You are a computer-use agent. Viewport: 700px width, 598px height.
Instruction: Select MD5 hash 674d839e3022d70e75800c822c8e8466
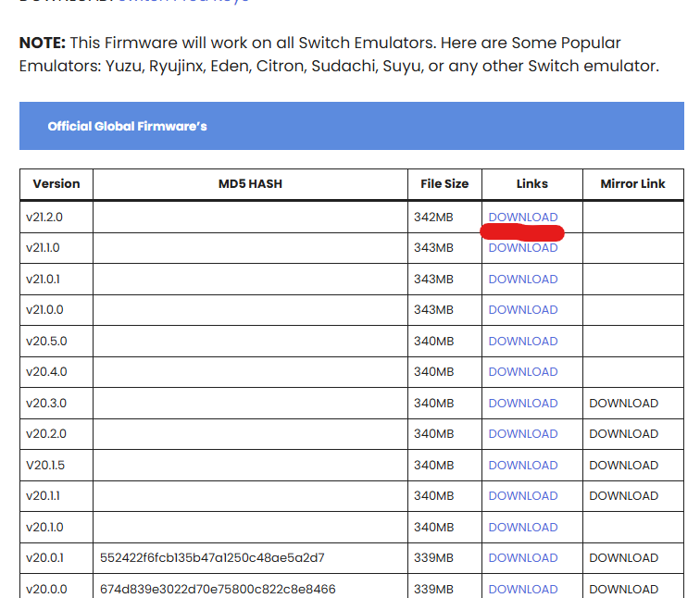pyautogui.click(x=218, y=590)
